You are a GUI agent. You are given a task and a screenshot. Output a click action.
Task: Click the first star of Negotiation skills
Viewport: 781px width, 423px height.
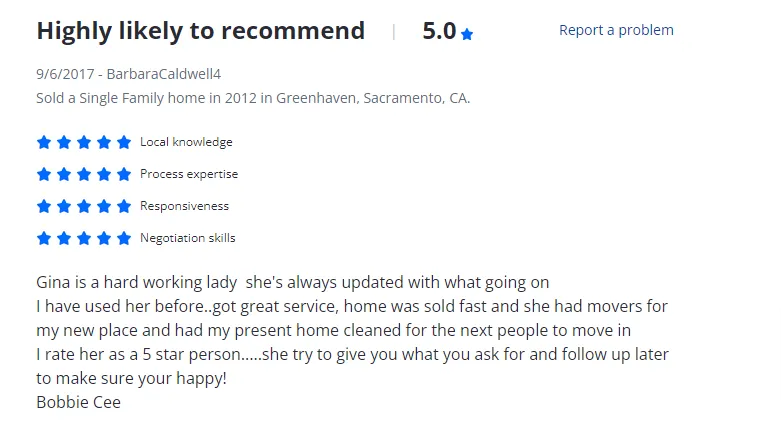pyautogui.click(x=44, y=238)
